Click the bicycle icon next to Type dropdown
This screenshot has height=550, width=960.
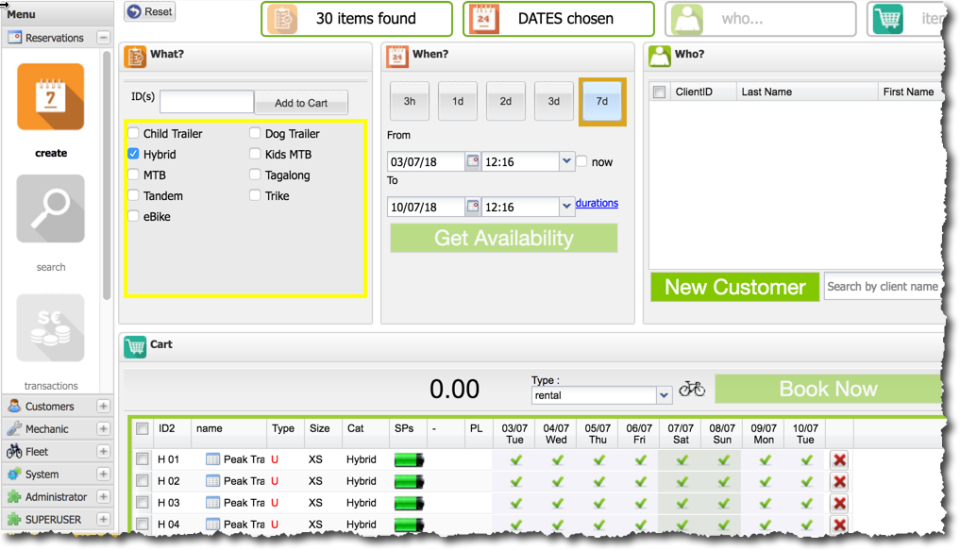pos(691,389)
